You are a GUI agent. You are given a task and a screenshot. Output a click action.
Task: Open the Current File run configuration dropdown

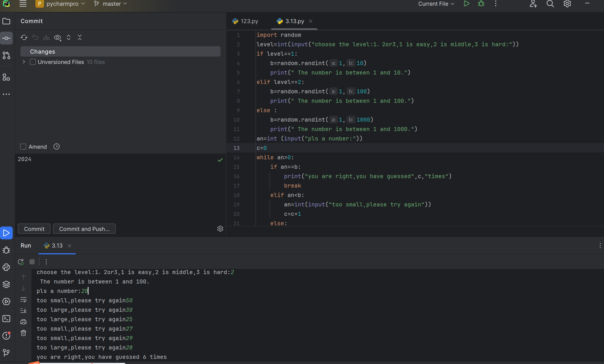436,4
